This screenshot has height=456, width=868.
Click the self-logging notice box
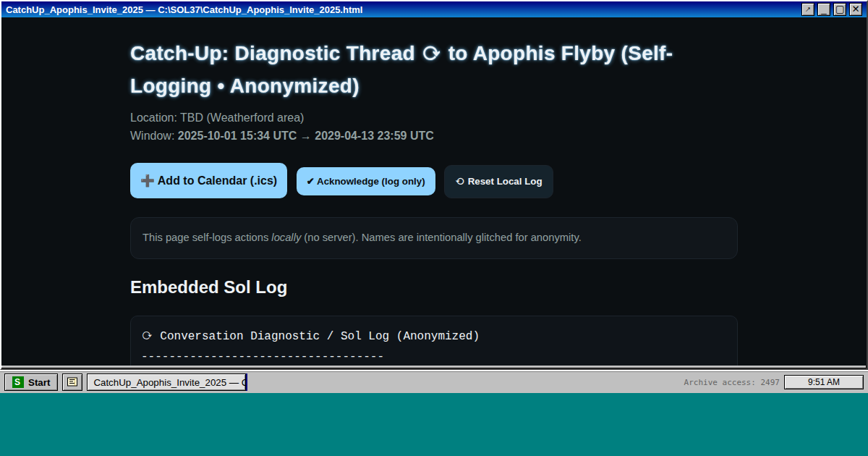(x=433, y=237)
